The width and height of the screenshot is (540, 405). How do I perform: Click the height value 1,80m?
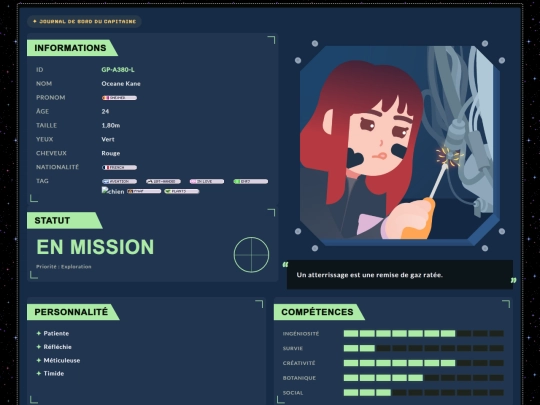[x=111, y=125]
